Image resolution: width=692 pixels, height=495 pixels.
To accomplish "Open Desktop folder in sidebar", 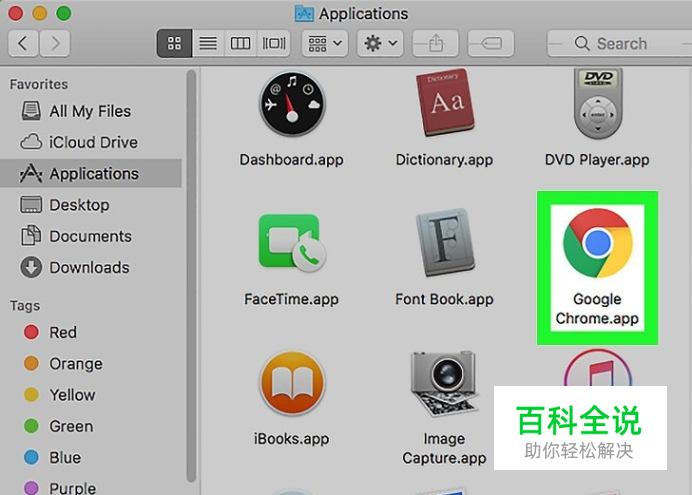I will point(90,205).
